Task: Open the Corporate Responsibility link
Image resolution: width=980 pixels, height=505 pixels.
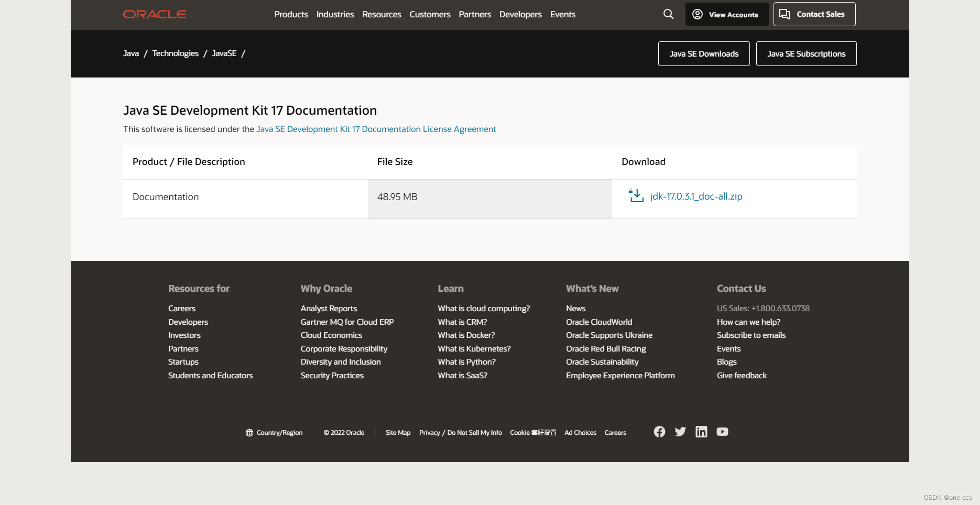Action: coord(344,348)
